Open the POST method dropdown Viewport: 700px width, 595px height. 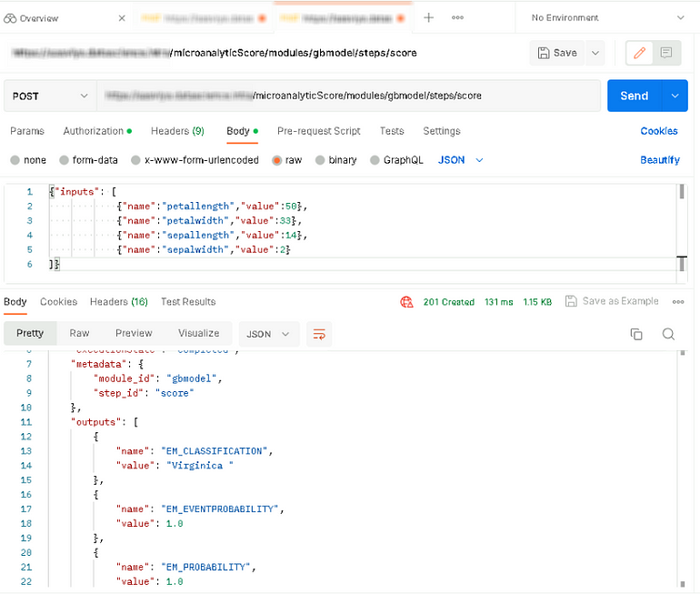(50, 96)
